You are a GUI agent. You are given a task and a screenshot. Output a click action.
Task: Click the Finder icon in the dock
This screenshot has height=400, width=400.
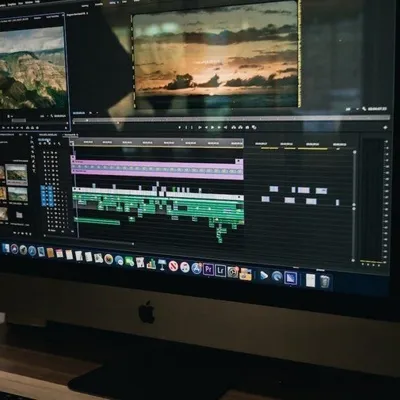tap(6, 248)
